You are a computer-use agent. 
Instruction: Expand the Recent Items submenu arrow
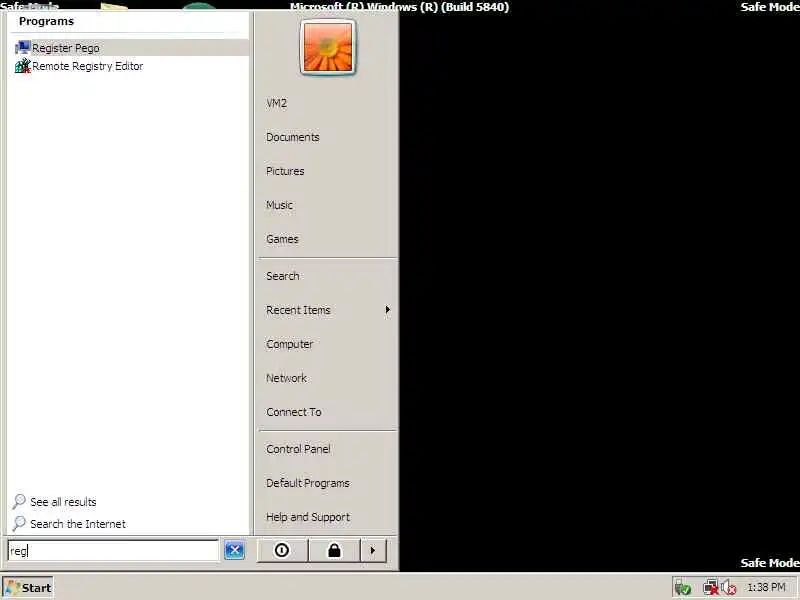(x=388, y=310)
